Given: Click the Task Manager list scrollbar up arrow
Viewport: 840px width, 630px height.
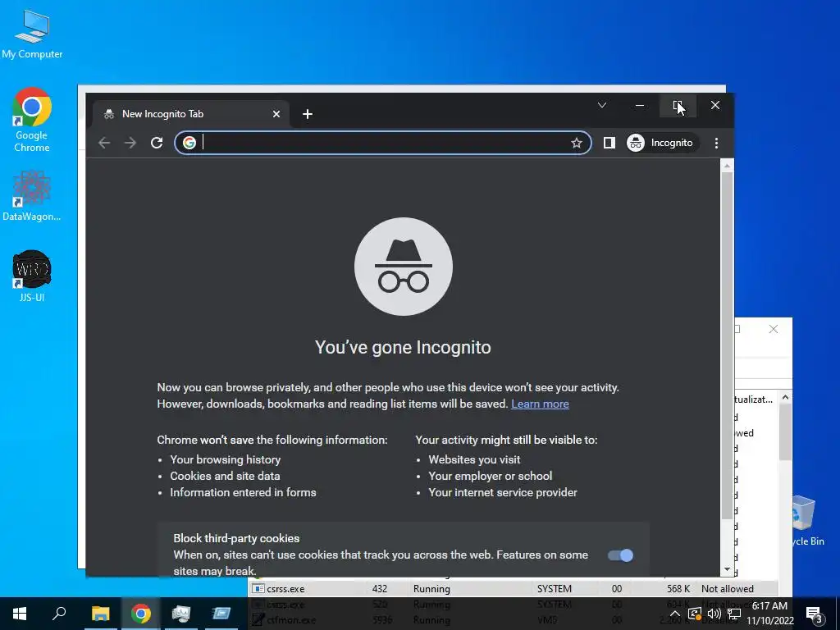Looking at the screenshot, I should (785, 398).
